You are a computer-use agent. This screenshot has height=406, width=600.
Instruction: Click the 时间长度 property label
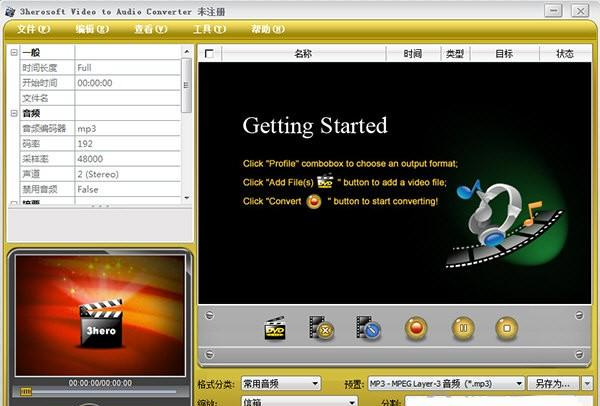point(39,68)
